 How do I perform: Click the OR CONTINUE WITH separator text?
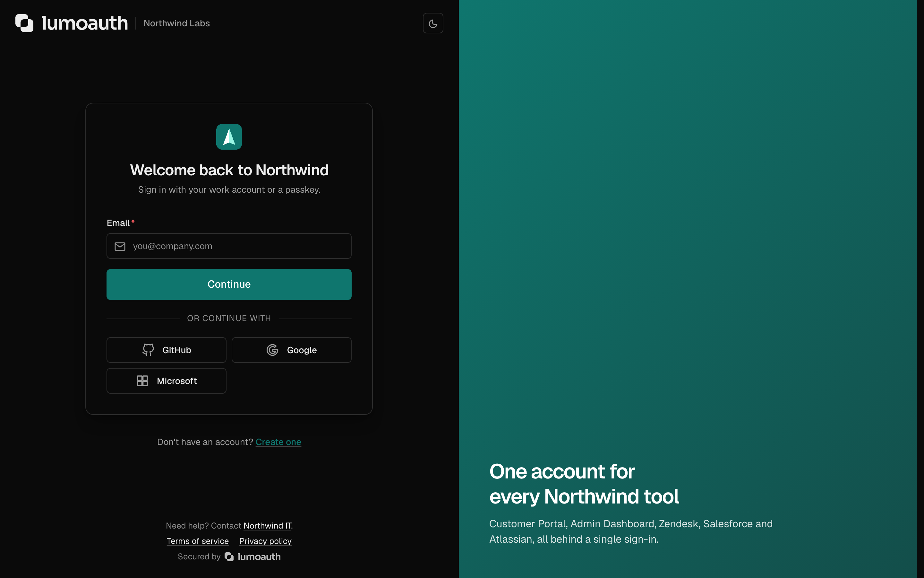[x=229, y=318]
